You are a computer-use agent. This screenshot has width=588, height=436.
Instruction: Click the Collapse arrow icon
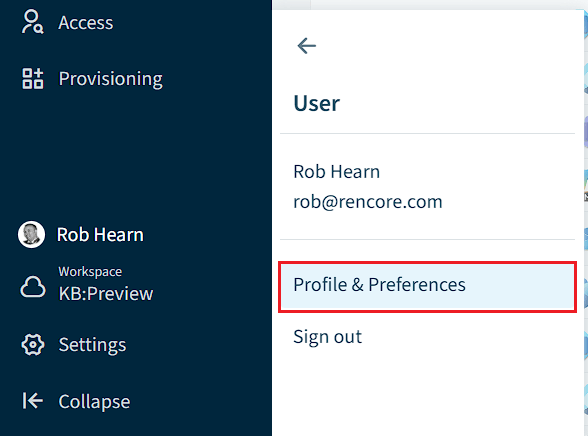[33, 401]
